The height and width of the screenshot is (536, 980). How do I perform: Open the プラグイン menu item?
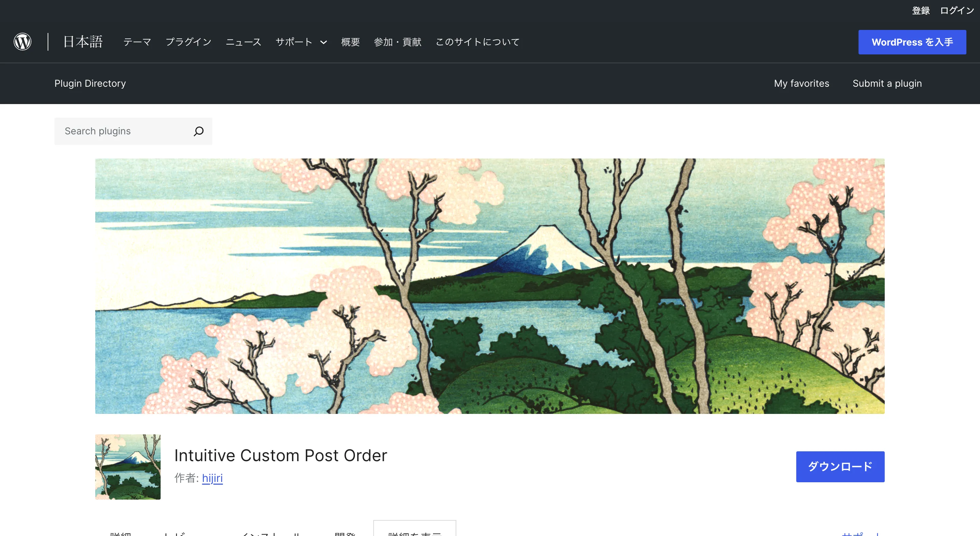click(188, 42)
